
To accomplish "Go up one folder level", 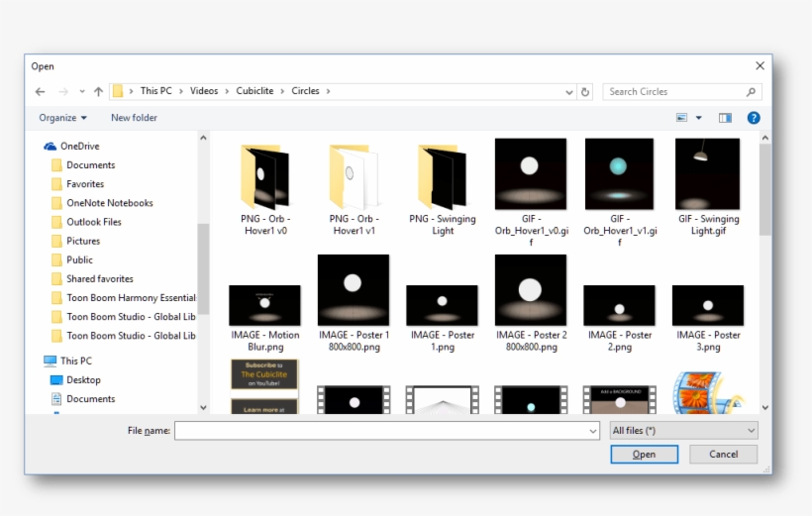I will point(98,92).
